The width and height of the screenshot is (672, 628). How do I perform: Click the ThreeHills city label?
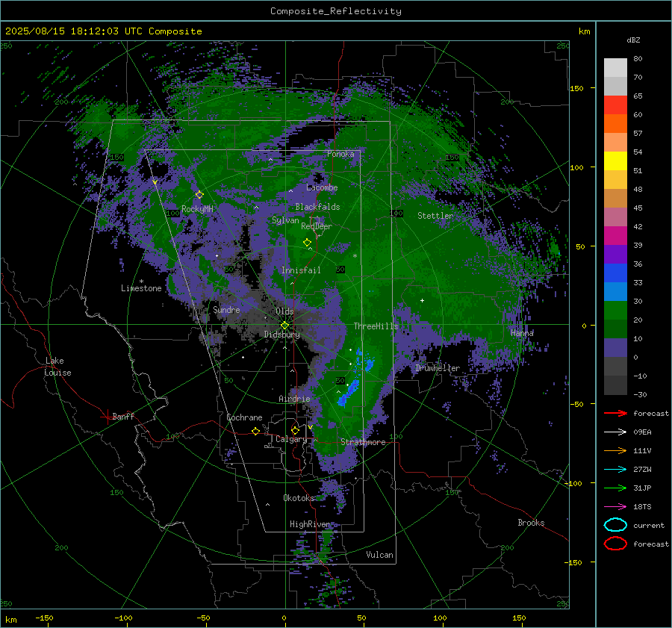[x=376, y=326]
